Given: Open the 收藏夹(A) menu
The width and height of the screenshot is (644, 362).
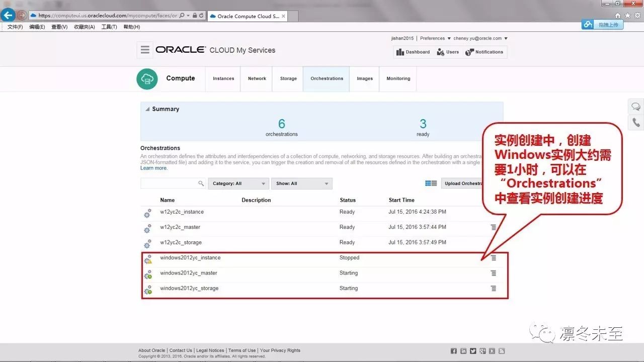Looking at the screenshot, I should tap(85, 27).
